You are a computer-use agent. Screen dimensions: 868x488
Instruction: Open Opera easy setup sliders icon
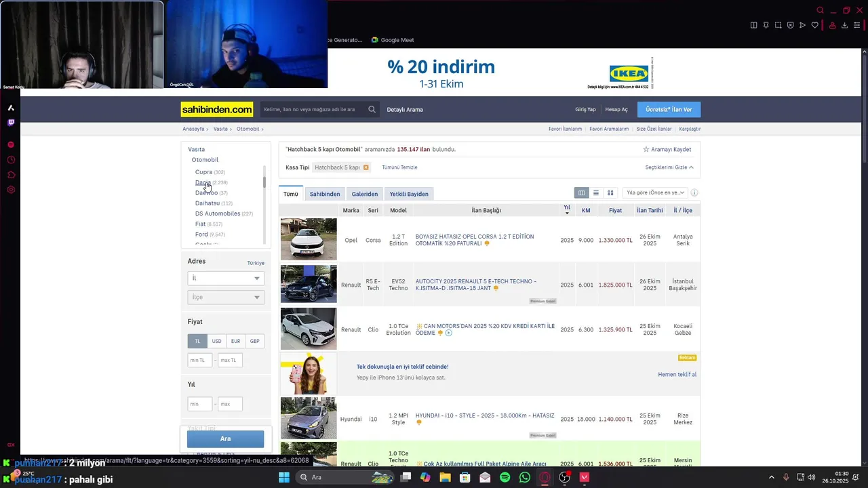[x=856, y=25]
